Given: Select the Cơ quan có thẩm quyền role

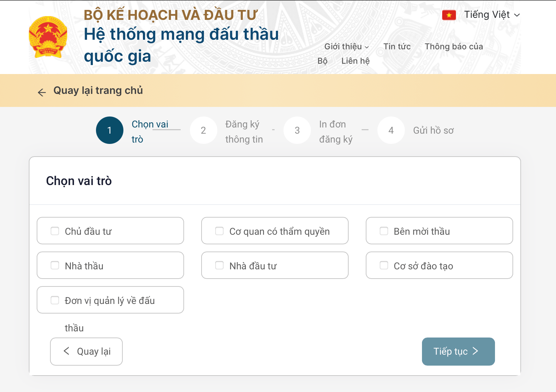Looking at the screenshot, I should click(x=219, y=231).
